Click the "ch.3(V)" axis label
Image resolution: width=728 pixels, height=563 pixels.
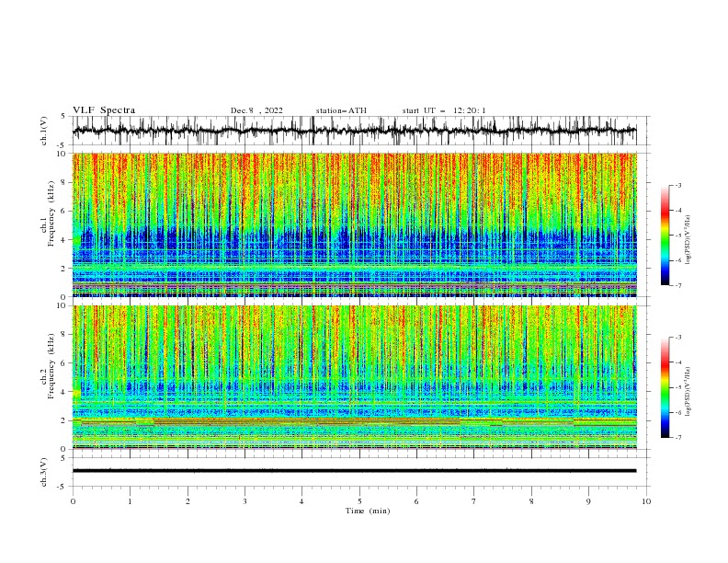44,472
